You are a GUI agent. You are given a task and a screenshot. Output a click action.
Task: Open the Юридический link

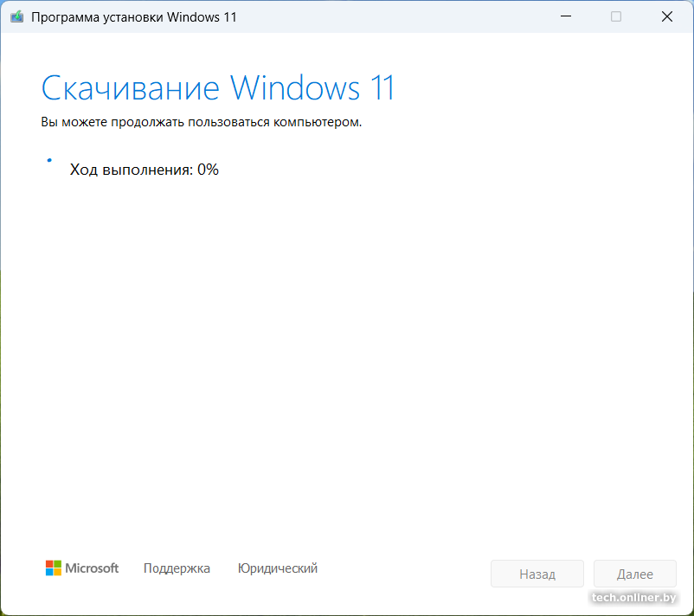tap(278, 568)
